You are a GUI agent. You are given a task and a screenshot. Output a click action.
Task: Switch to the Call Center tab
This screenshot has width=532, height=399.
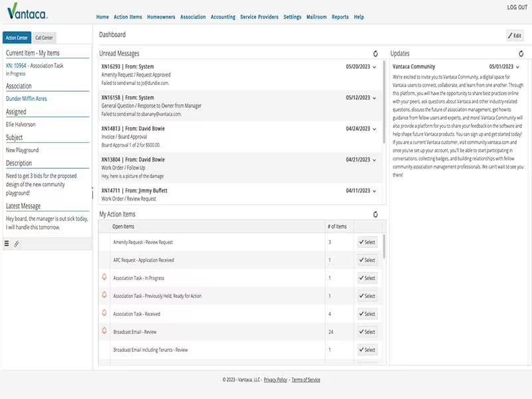(44, 38)
